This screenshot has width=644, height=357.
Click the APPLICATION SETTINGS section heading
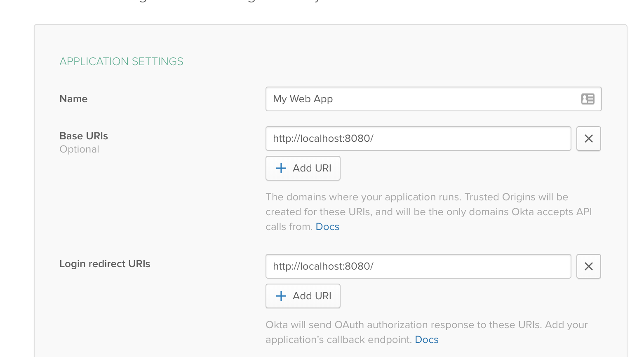point(121,61)
